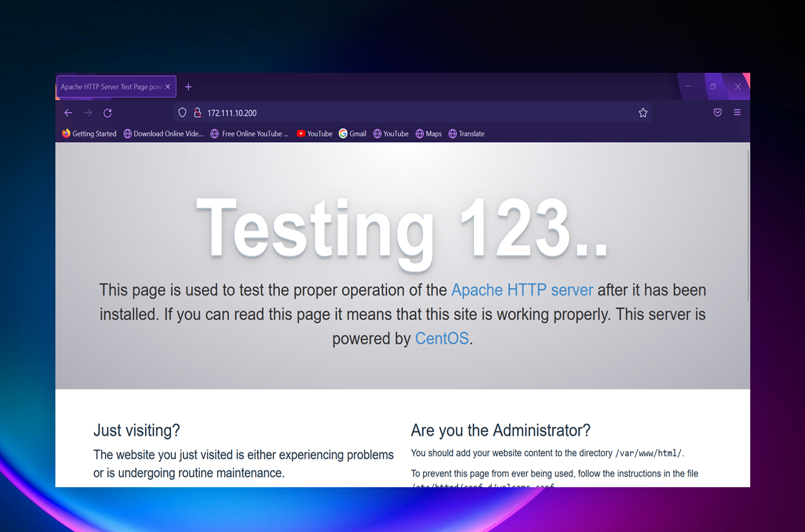The height and width of the screenshot is (532, 805).
Task: Follow the CentOS link
Action: (442, 338)
